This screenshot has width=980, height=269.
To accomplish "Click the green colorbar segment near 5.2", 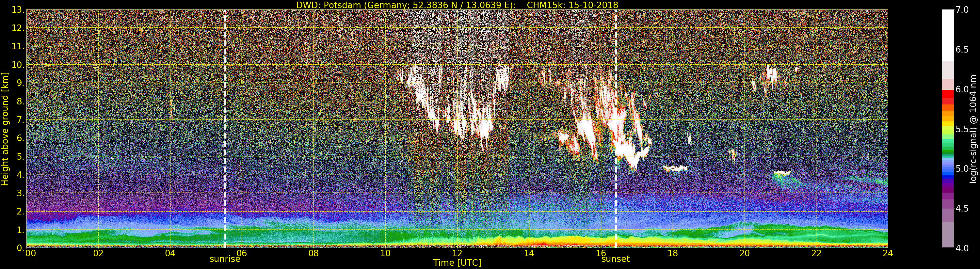I will (x=948, y=152).
